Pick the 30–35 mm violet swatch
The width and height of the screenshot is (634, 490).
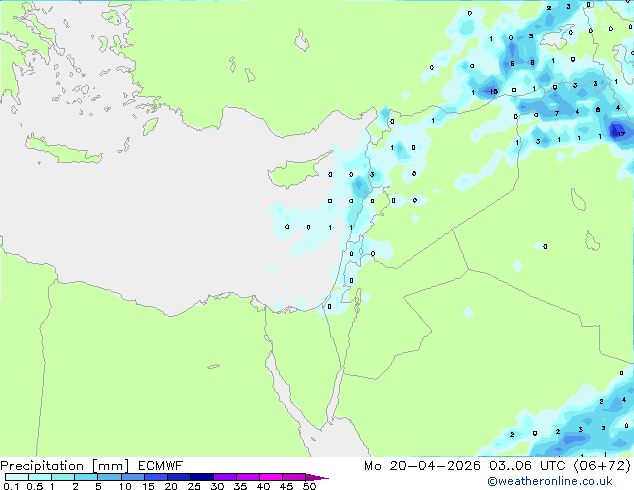point(225,477)
